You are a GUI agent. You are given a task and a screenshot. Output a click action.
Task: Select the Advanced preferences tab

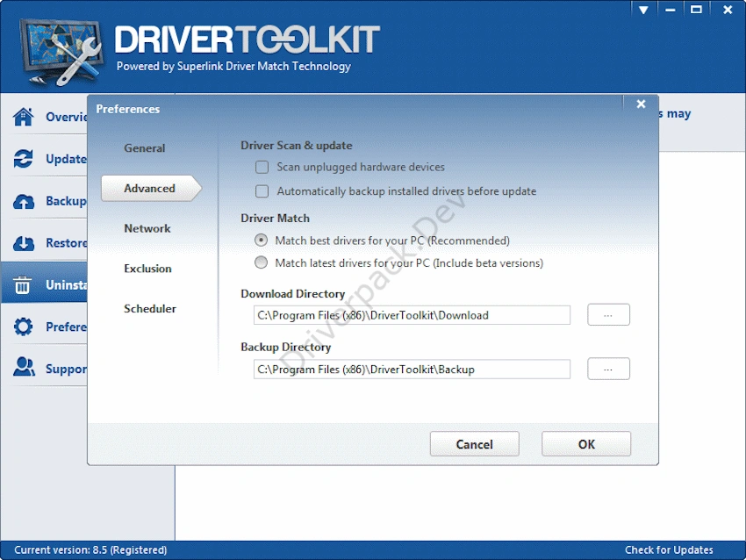151,188
